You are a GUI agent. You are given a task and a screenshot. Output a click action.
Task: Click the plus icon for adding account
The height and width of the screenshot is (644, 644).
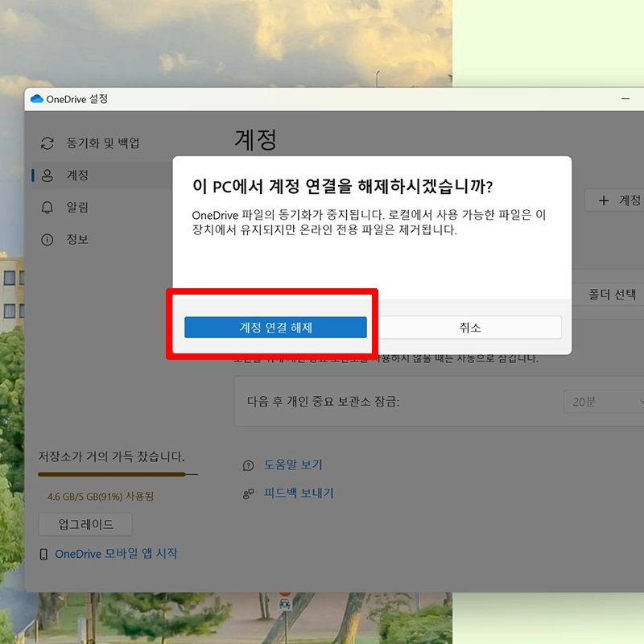(x=604, y=200)
